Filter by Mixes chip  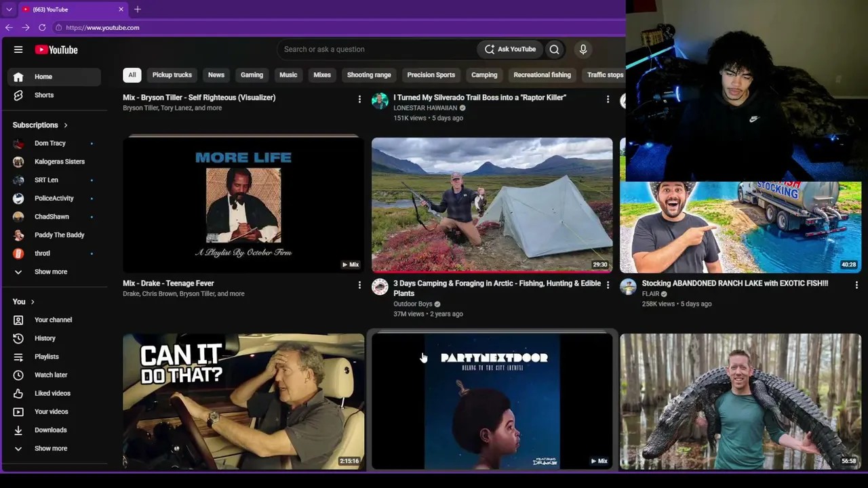(x=322, y=75)
